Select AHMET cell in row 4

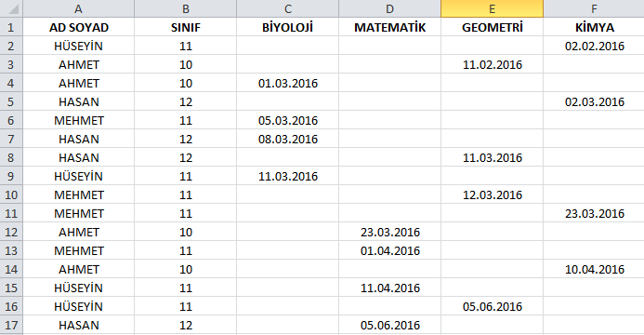pyautogui.click(x=78, y=83)
